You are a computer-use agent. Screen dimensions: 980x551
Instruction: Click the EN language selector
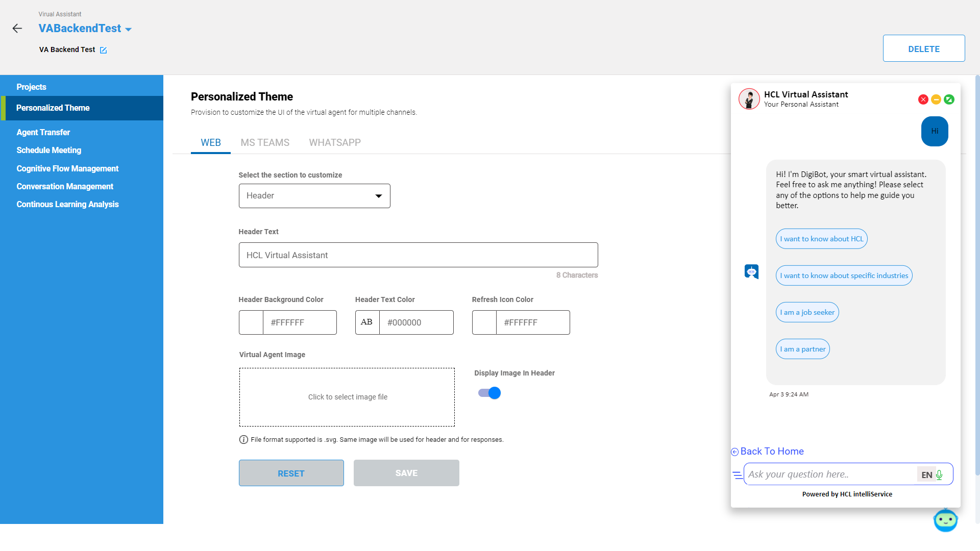(926, 475)
